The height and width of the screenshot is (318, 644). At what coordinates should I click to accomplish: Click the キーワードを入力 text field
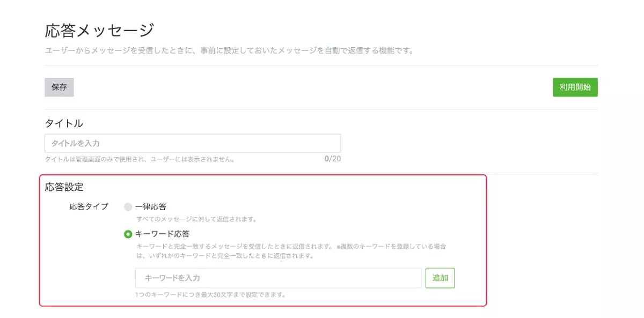coord(278,278)
